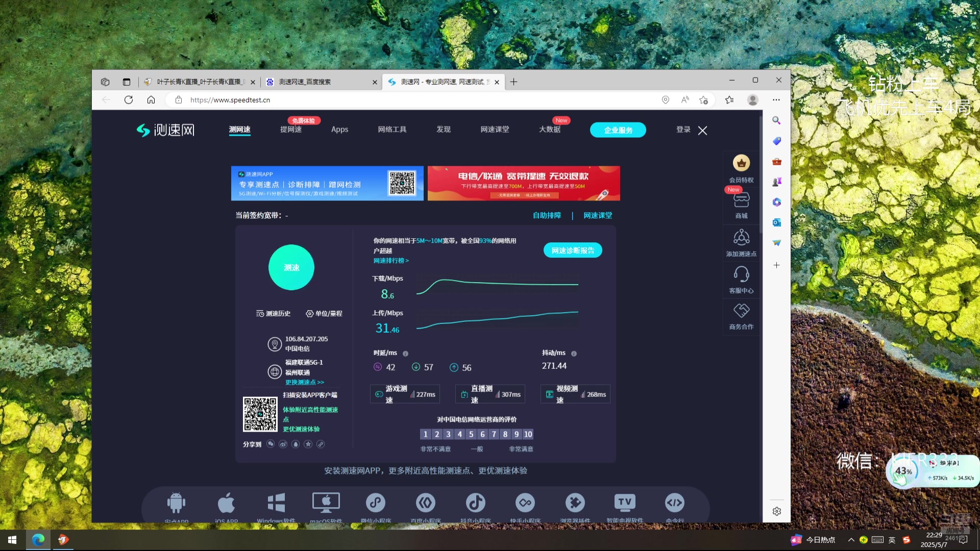This screenshot has width=980, height=551.
Task: Click the Douyin mini program icon
Action: click(x=475, y=503)
